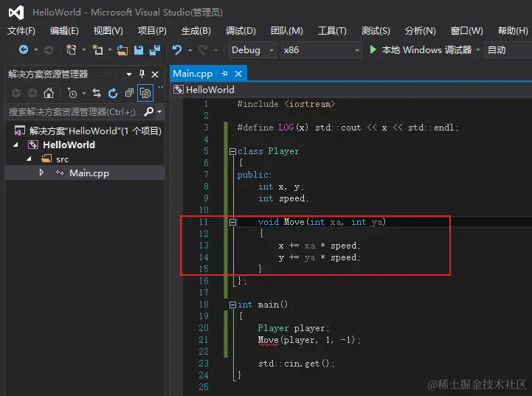Screen dimensions: 532x396
Task: Close the Solution Explorer panel
Action: (x=155, y=74)
